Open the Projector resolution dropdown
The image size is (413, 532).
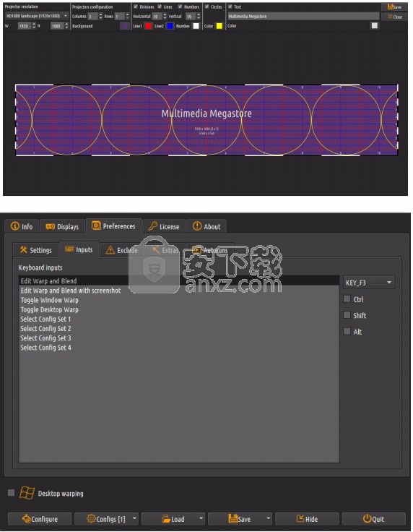tap(37, 16)
